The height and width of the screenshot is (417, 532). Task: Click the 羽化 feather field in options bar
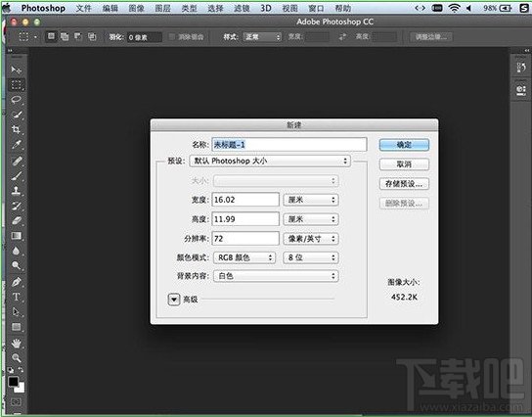point(144,37)
